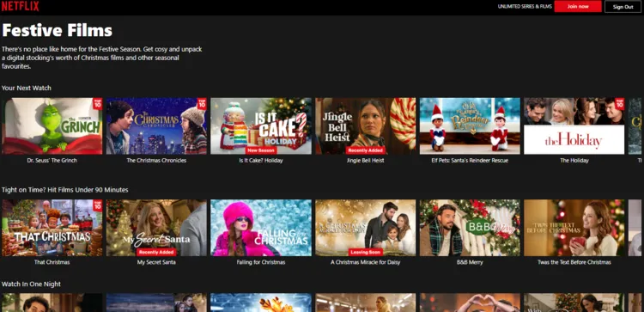Click the New Season label on Is It Cake?
644x312 pixels.
pyautogui.click(x=261, y=150)
